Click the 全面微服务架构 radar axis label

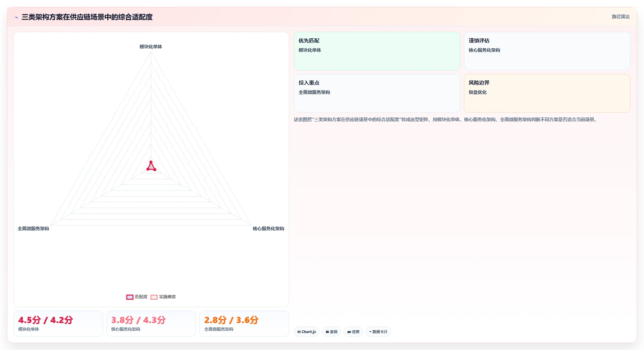33,229
